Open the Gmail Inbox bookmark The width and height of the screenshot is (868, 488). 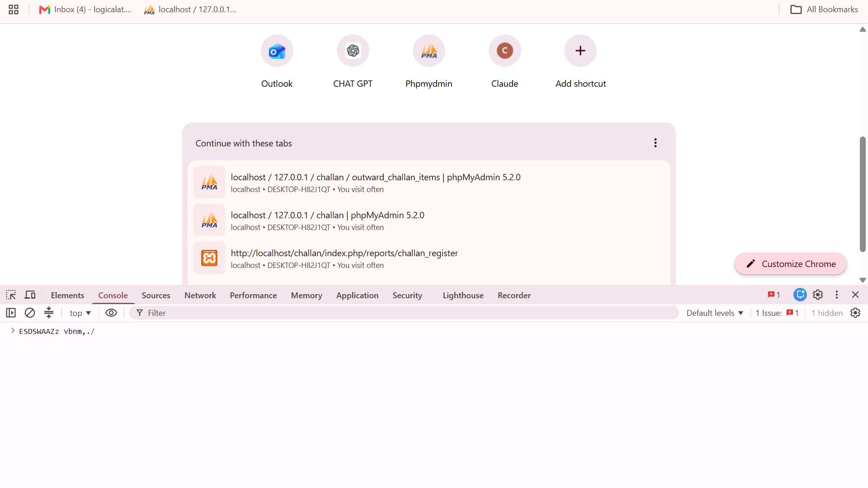85,9
